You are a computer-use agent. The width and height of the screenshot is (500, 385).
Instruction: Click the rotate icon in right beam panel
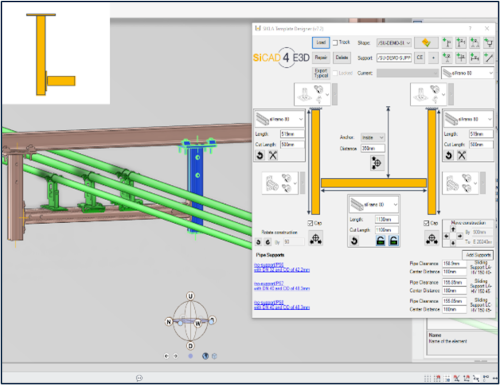pyautogui.click(x=449, y=155)
